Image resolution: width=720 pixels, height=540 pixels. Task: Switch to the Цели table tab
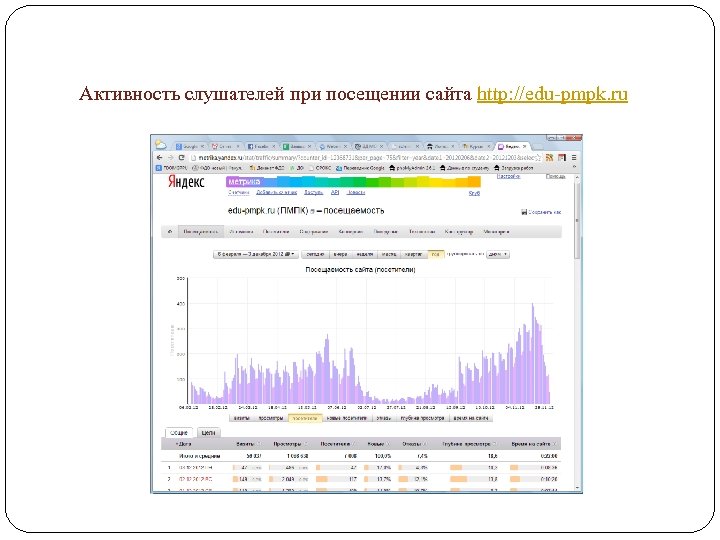(208, 433)
